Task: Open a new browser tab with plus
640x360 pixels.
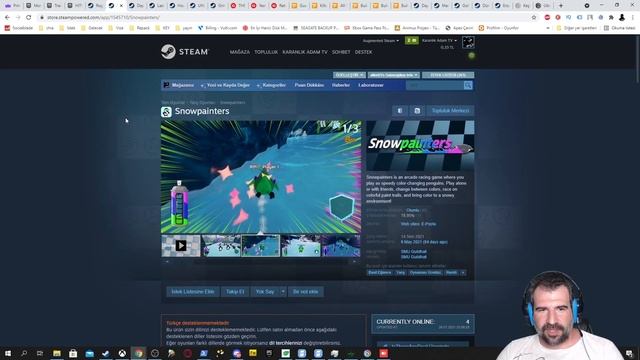Action: point(560,6)
